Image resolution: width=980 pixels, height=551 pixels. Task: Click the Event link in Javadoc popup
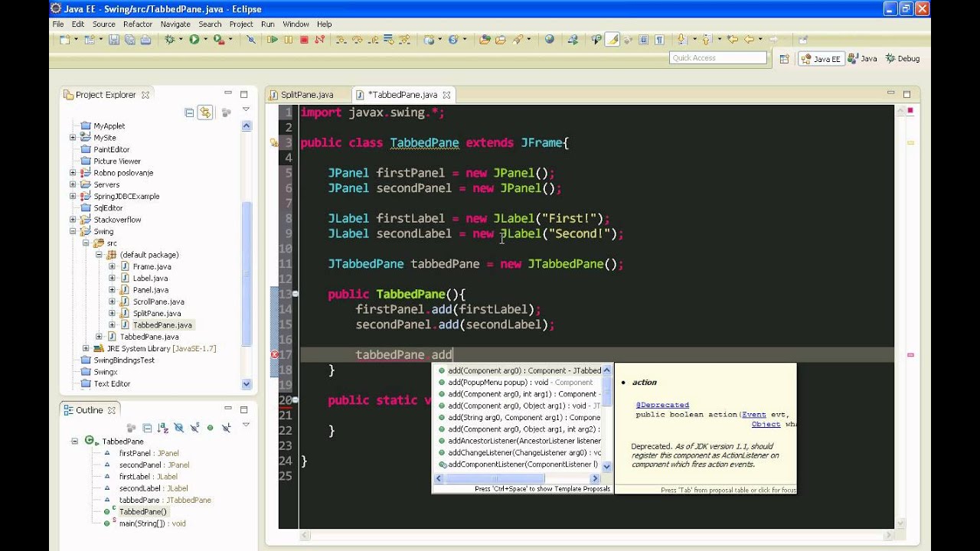pos(754,414)
